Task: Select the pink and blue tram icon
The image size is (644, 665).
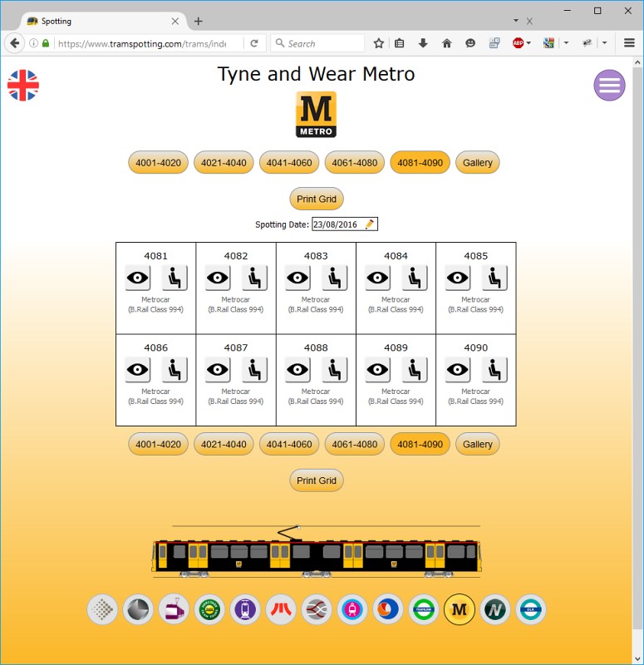Action: pos(351,609)
